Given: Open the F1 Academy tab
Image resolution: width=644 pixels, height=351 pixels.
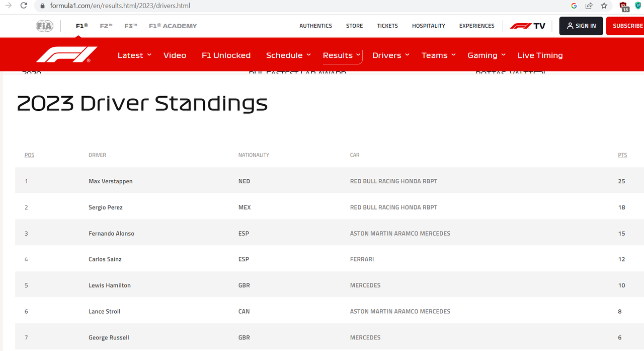Looking at the screenshot, I should pos(173,26).
